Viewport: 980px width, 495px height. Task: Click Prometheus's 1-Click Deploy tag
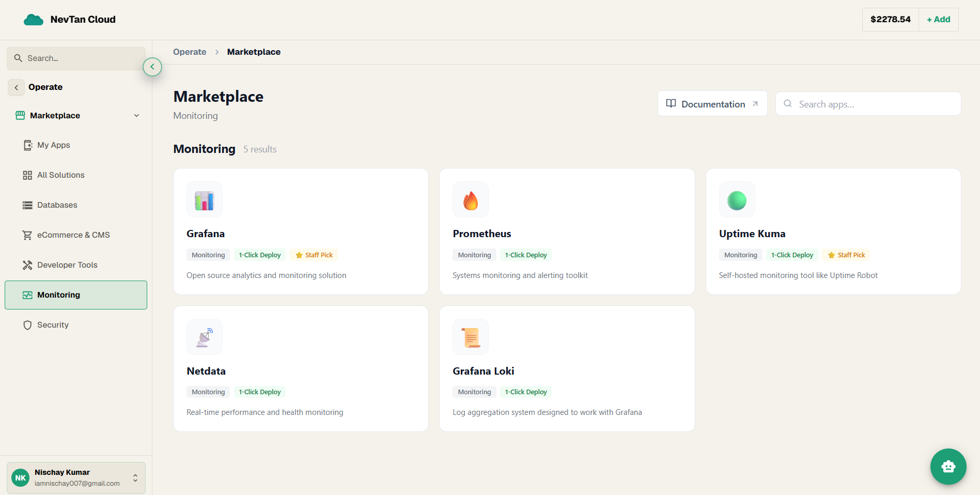click(x=526, y=255)
